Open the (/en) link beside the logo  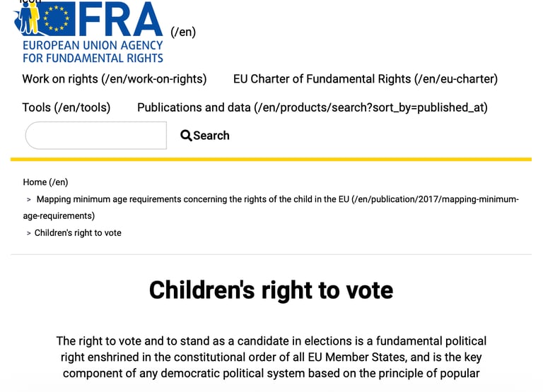[x=183, y=32]
